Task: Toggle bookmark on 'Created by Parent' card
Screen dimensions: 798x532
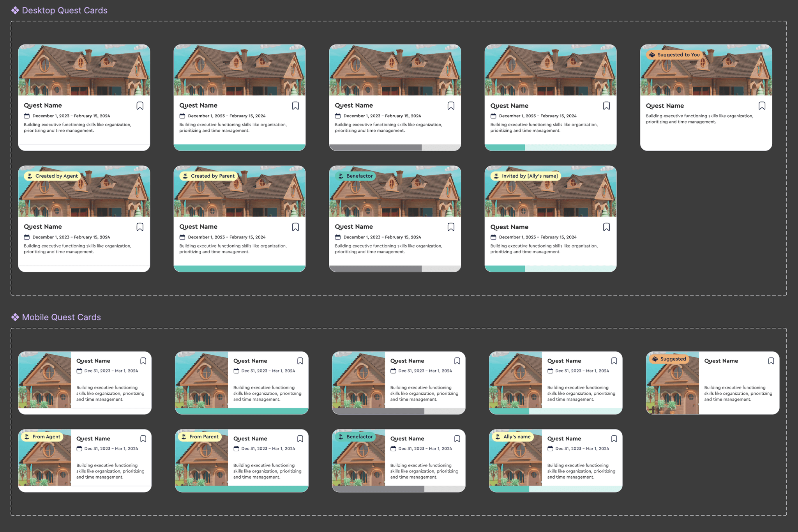Action: (295, 227)
